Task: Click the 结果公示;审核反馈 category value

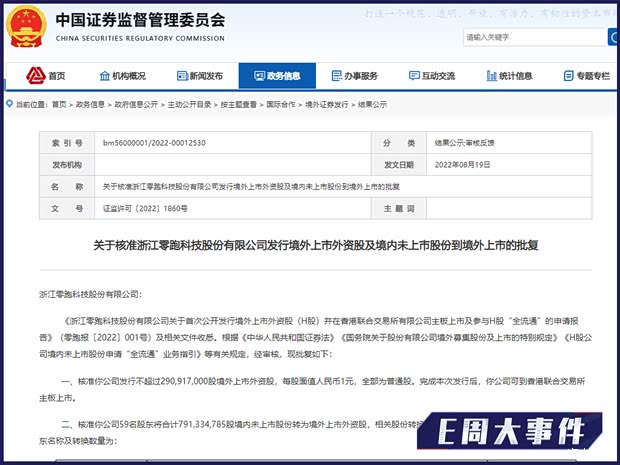Action: [465, 143]
